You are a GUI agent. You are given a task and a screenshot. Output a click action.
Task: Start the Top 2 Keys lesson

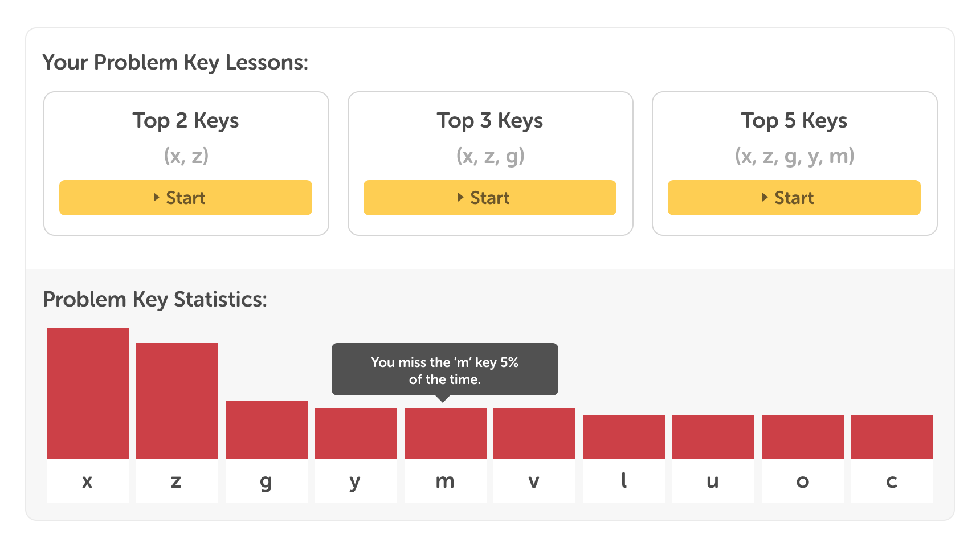[x=186, y=198]
